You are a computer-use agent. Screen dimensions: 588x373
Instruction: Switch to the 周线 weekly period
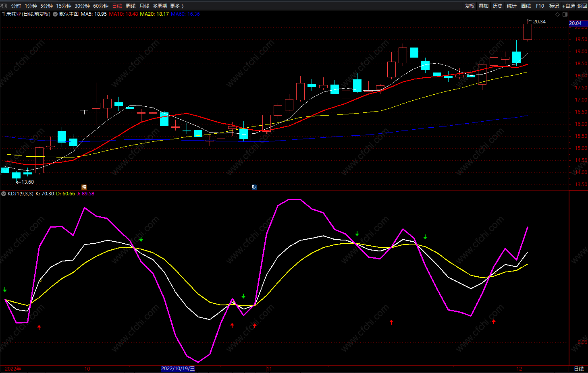click(131, 6)
